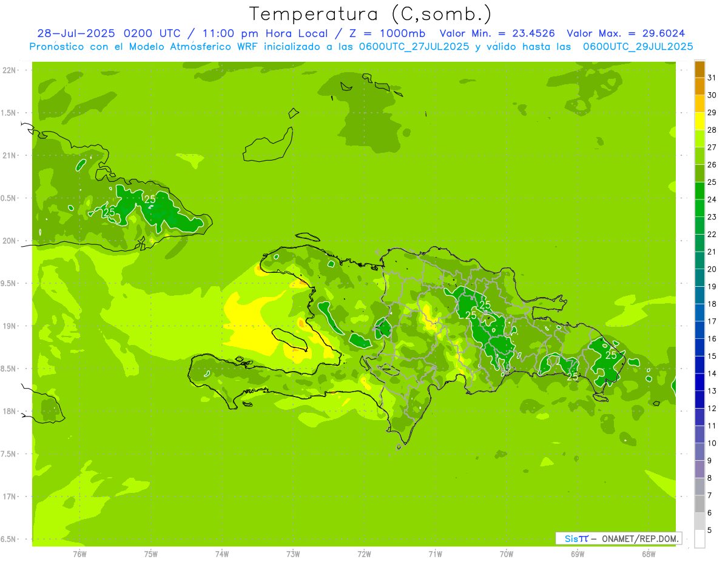Click the legend label '20'

(x=712, y=269)
